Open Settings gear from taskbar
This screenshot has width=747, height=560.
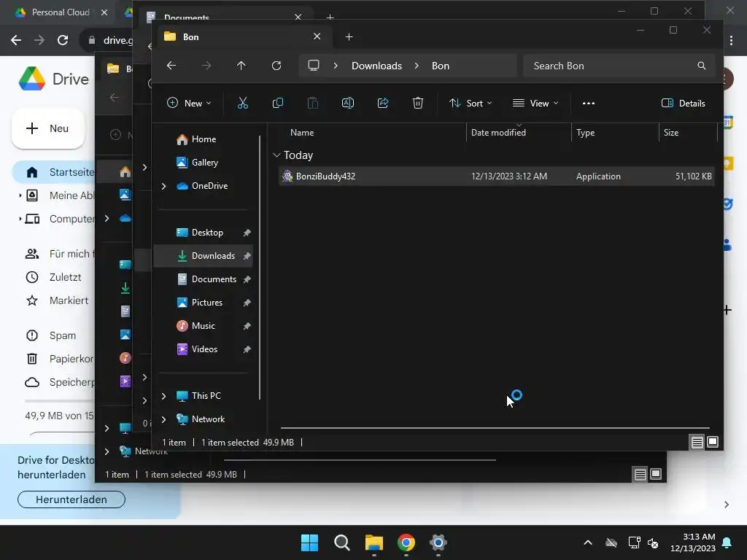coord(438,542)
